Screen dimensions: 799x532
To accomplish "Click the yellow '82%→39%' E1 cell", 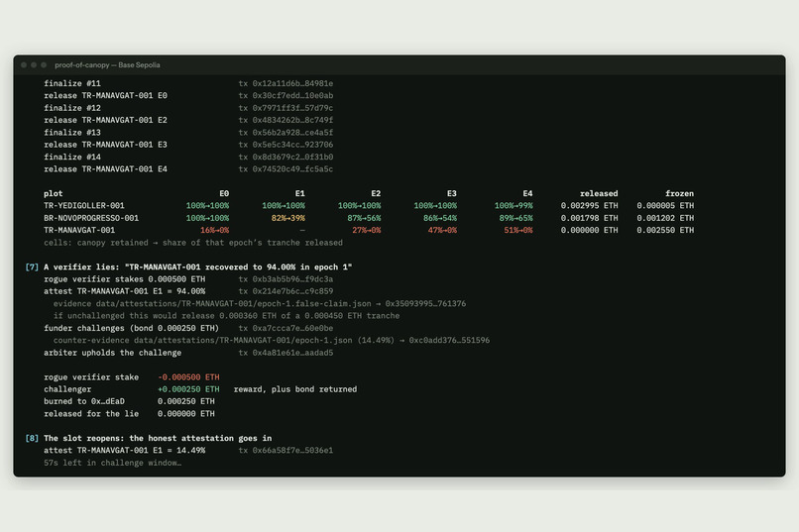I will click(x=287, y=218).
